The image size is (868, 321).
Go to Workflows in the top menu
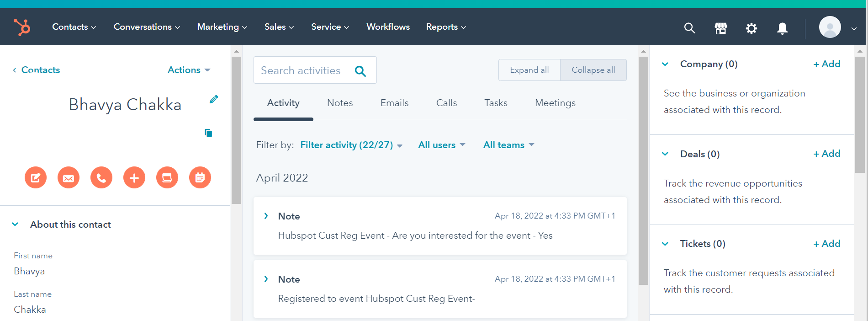point(388,27)
